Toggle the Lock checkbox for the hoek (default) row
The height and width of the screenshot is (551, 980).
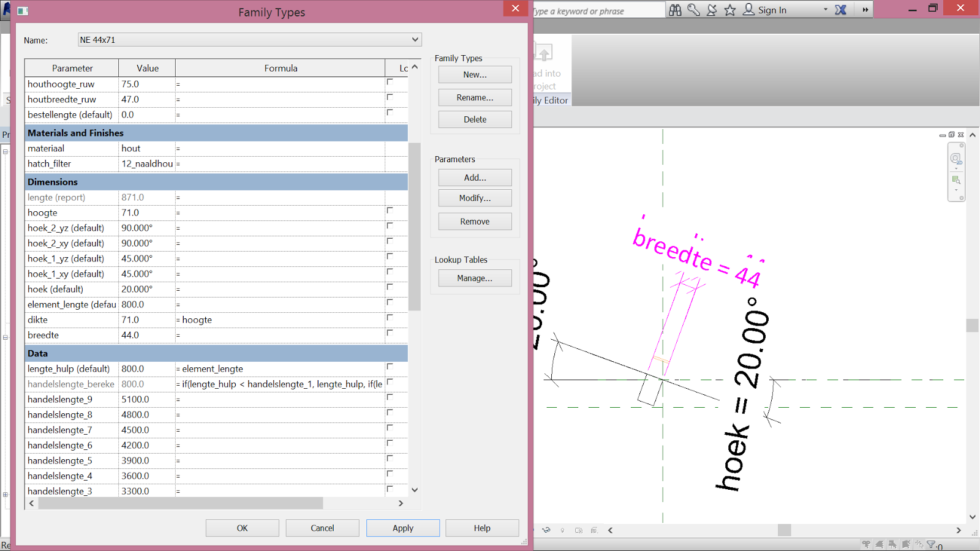coord(390,287)
